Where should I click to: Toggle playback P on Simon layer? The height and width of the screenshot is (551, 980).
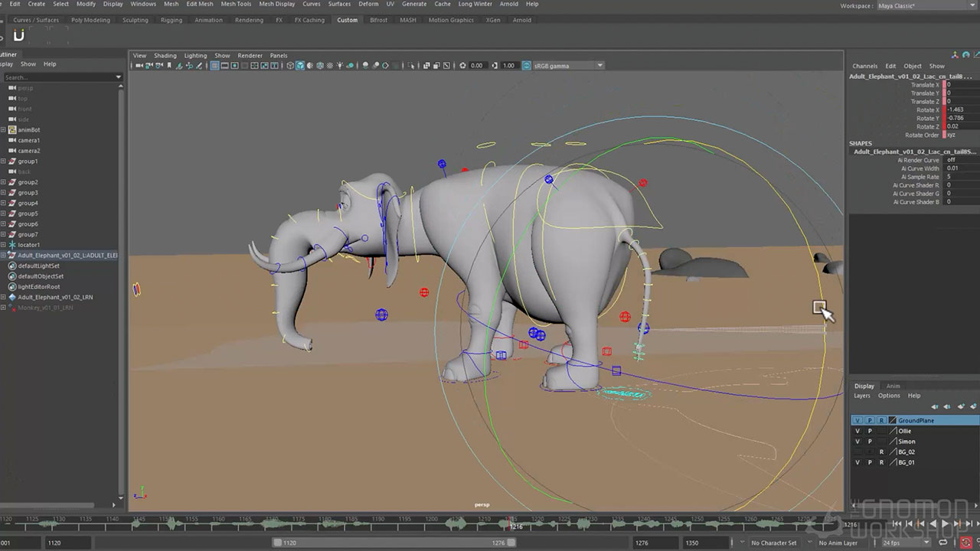869,442
